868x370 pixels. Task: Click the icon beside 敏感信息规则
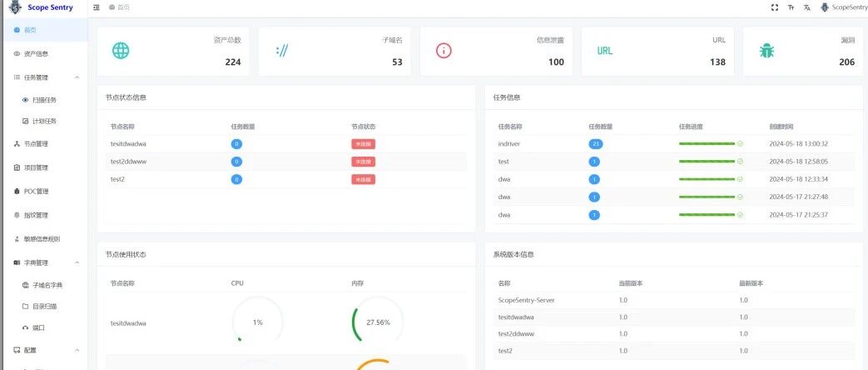point(17,239)
